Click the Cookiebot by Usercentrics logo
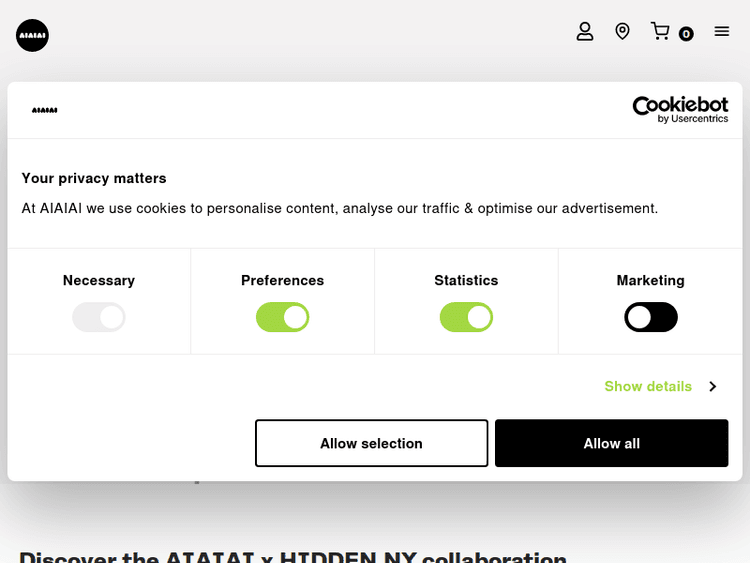This screenshot has width=750, height=563. click(x=680, y=109)
